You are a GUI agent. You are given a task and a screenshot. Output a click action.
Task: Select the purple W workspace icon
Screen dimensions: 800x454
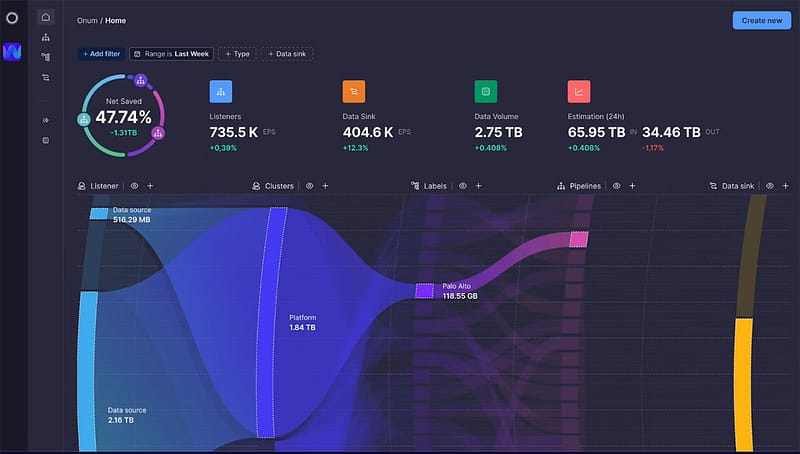12,52
